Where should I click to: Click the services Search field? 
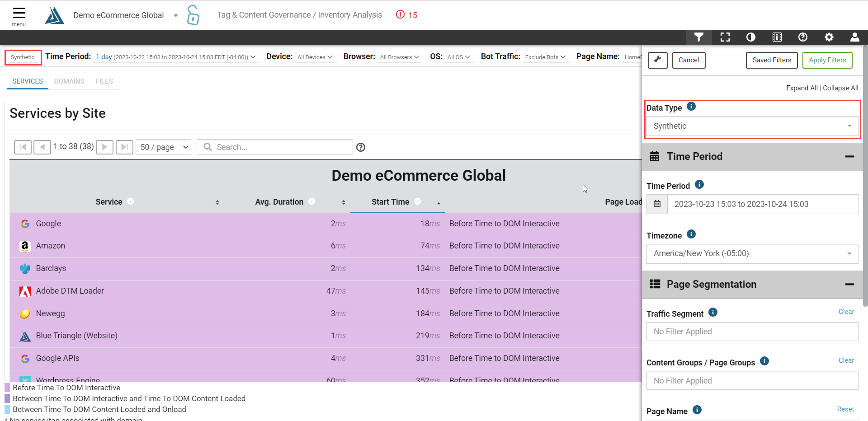pyautogui.click(x=275, y=147)
